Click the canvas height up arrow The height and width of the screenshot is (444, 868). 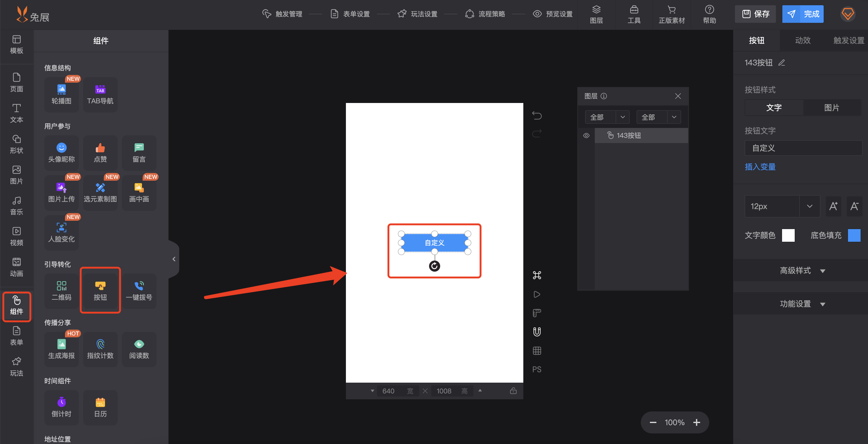click(x=480, y=390)
